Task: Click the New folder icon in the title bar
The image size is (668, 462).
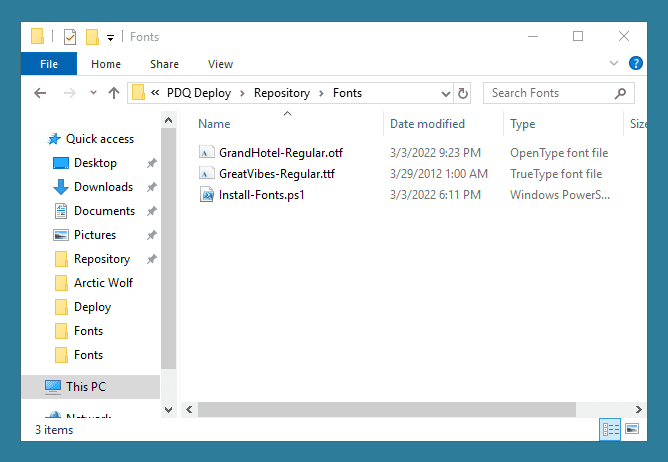Action: pos(92,37)
